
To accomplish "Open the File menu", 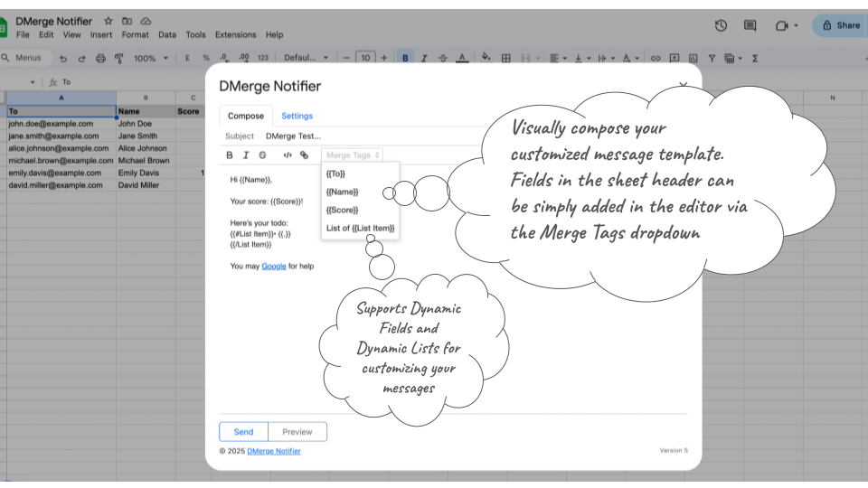I will coord(23,34).
